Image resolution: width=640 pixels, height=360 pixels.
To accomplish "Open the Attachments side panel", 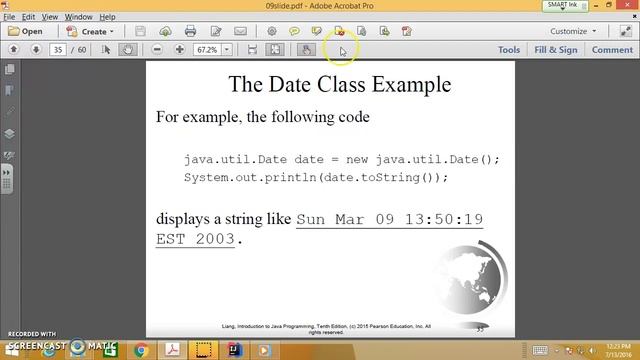I will (9, 112).
